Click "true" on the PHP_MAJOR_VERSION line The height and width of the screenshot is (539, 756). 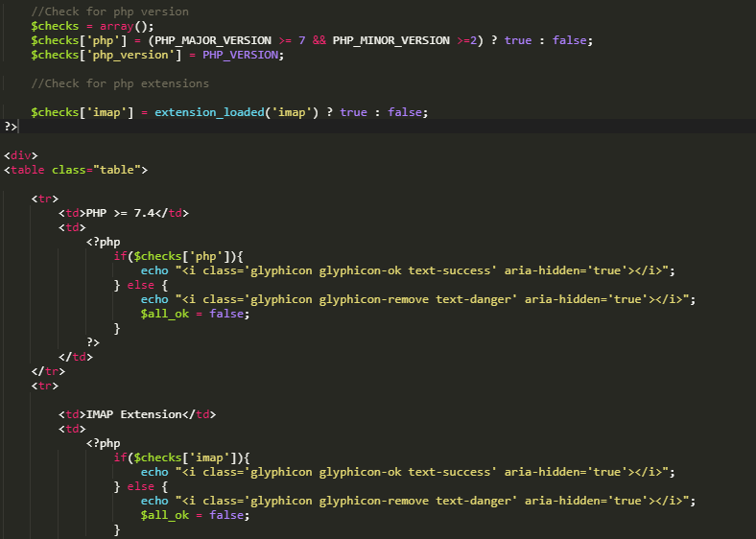tap(518, 40)
